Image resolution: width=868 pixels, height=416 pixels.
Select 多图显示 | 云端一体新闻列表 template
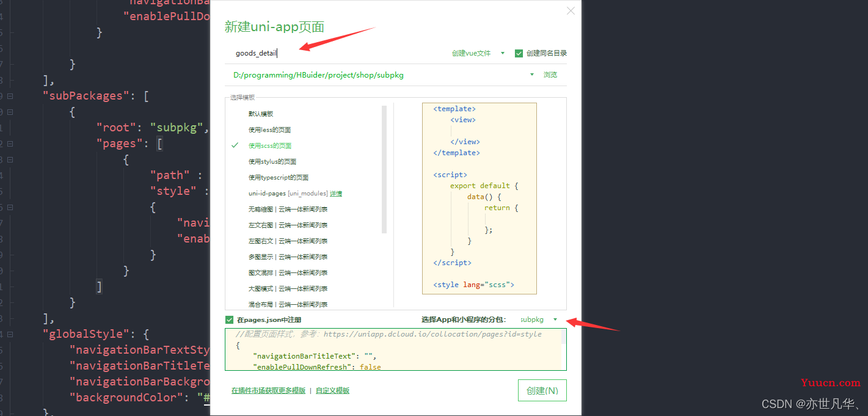[x=288, y=257]
